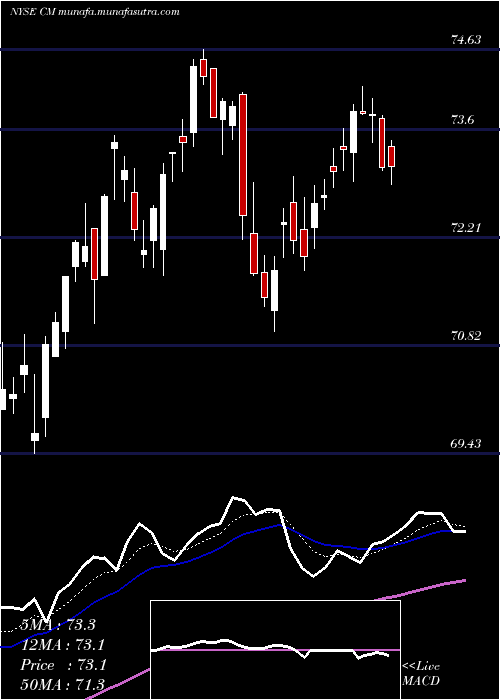The width and height of the screenshot is (500, 700).
Task: Click the Price : 73.1 readout
Action: coord(63,665)
